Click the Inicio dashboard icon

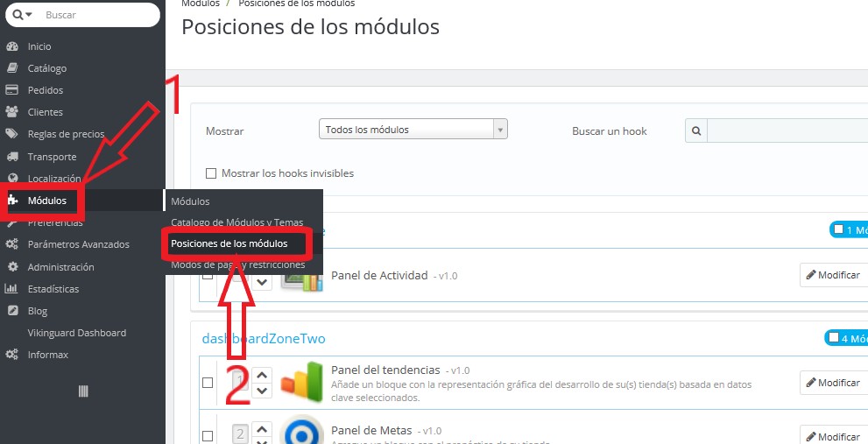pyautogui.click(x=12, y=46)
